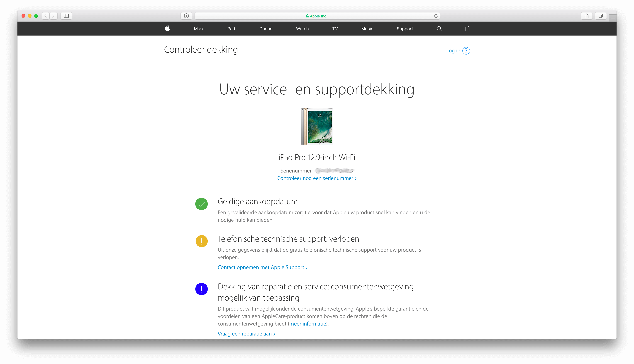This screenshot has height=364, width=634.
Task: Click the green checkmark status icon
Action: (201, 204)
